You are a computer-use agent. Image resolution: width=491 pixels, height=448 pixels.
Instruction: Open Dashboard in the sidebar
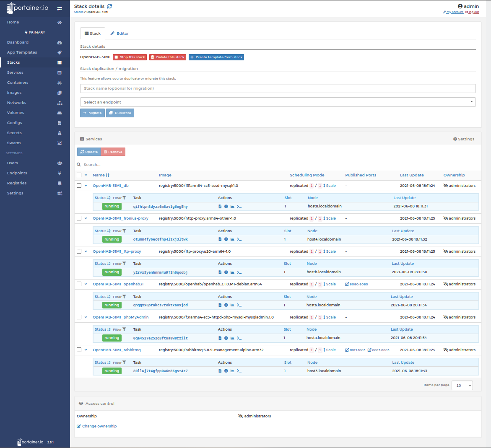(x=35, y=42)
